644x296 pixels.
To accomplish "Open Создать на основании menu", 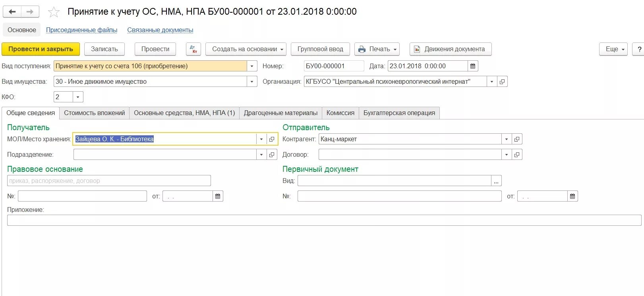I will click(x=246, y=49).
